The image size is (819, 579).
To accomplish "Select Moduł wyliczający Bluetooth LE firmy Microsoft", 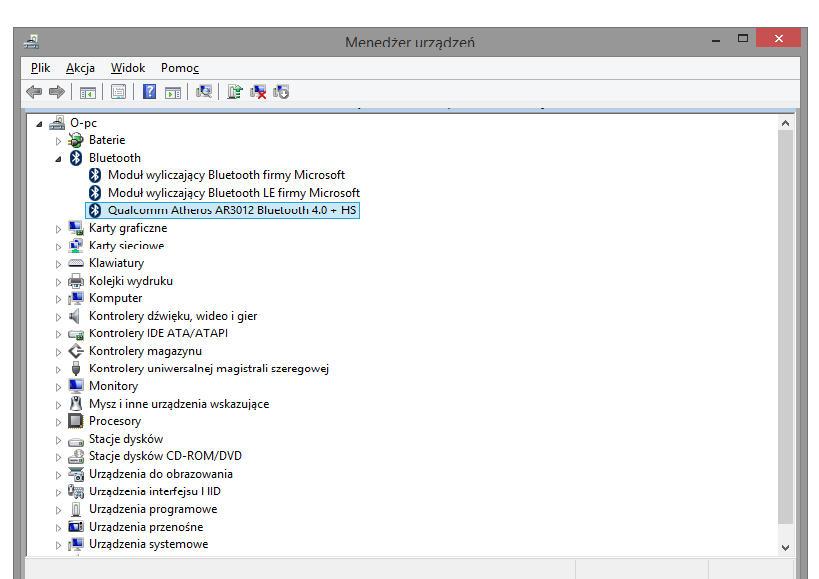I will [234, 193].
